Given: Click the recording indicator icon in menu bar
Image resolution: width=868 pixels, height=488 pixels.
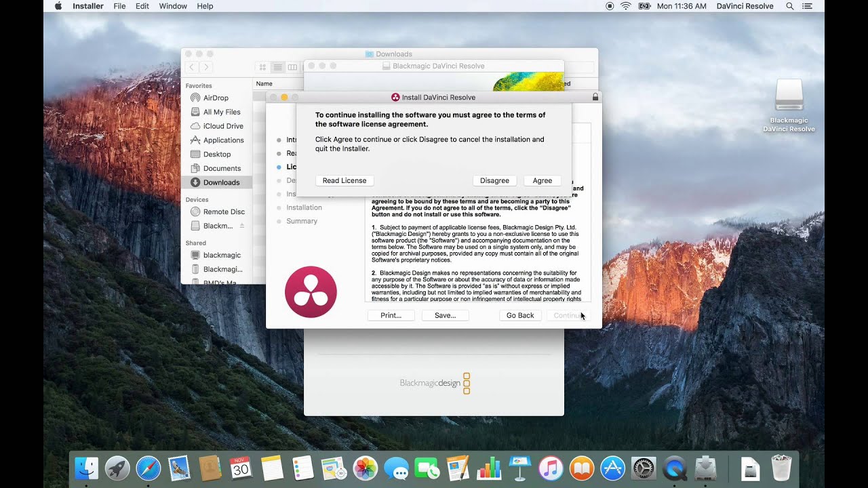Looking at the screenshot, I should point(610,6).
